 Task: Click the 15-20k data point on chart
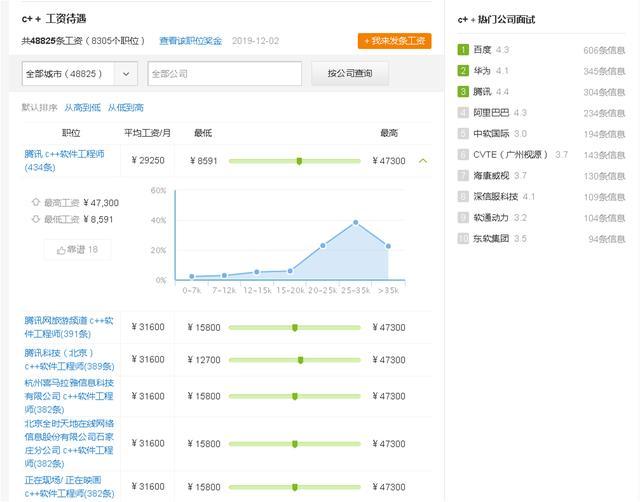(290, 271)
